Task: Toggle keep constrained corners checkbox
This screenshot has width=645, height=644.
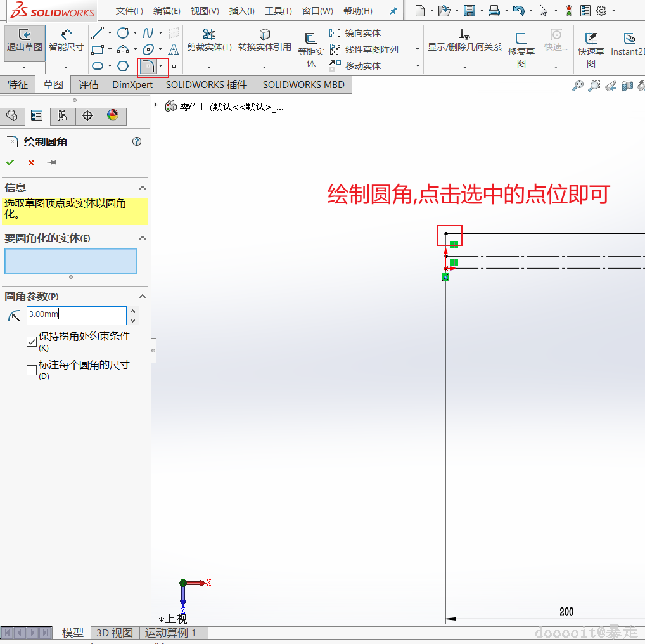Action: [x=32, y=341]
